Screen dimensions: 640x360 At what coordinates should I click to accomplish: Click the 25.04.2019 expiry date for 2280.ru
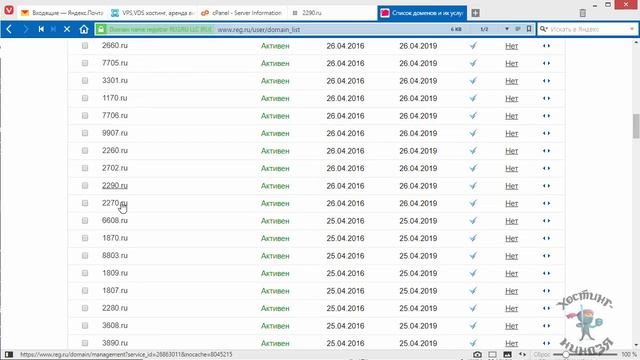click(x=418, y=308)
